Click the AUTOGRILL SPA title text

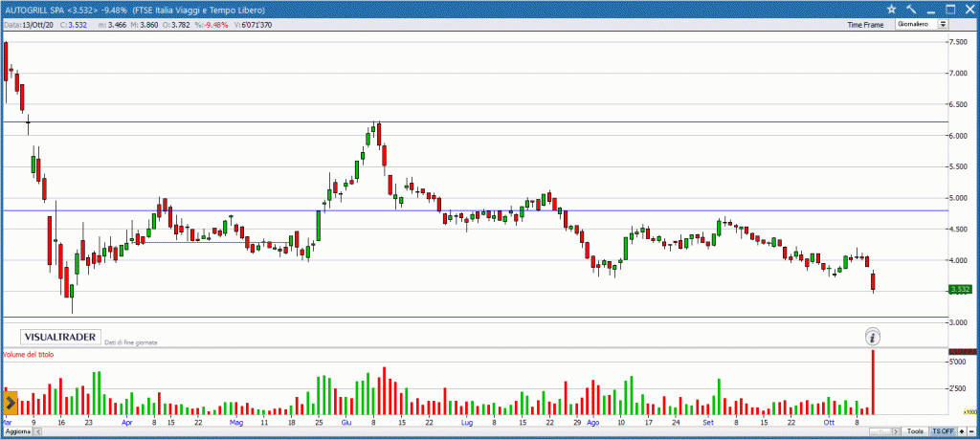tap(34, 10)
